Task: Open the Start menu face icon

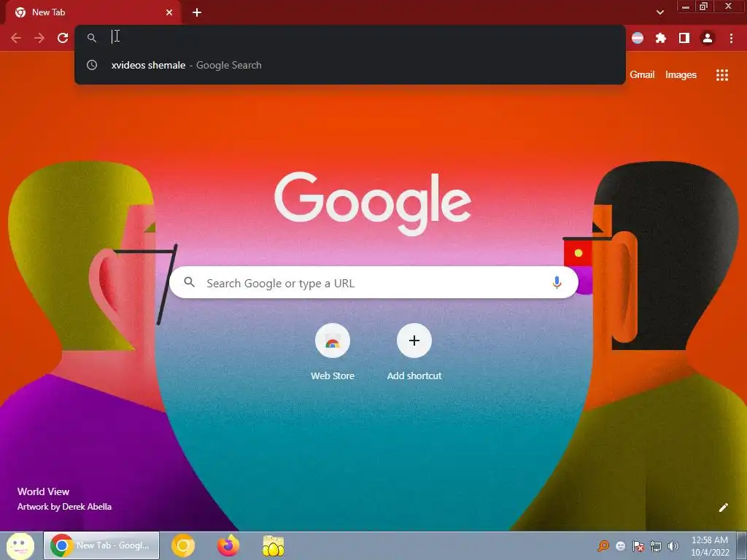Action: (x=20, y=545)
